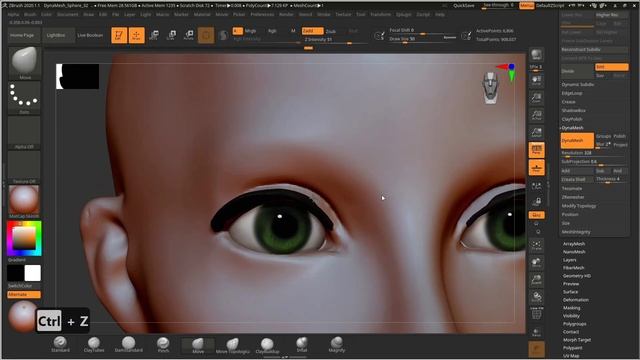The height and width of the screenshot is (360, 640).
Task: Select the ClayBuildup brush
Action: click(267, 345)
